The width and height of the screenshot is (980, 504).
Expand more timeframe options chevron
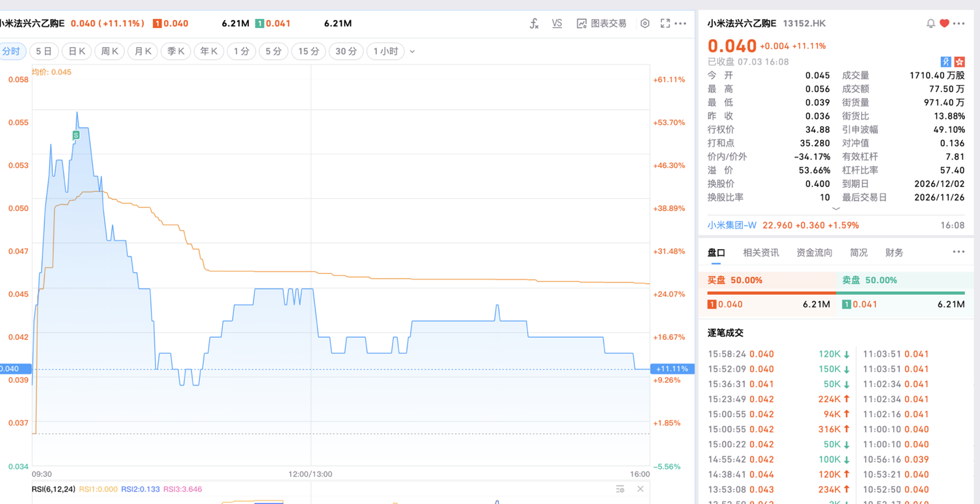pos(412,51)
